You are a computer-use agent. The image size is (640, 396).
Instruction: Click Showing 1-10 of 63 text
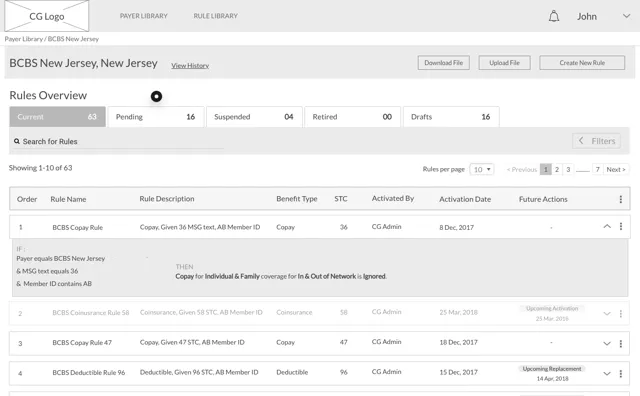[x=40, y=168]
